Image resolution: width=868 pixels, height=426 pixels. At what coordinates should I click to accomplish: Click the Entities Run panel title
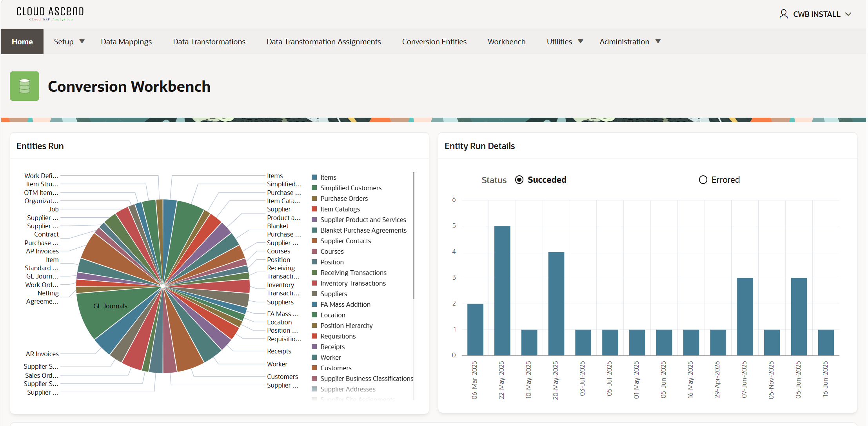click(x=40, y=146)
